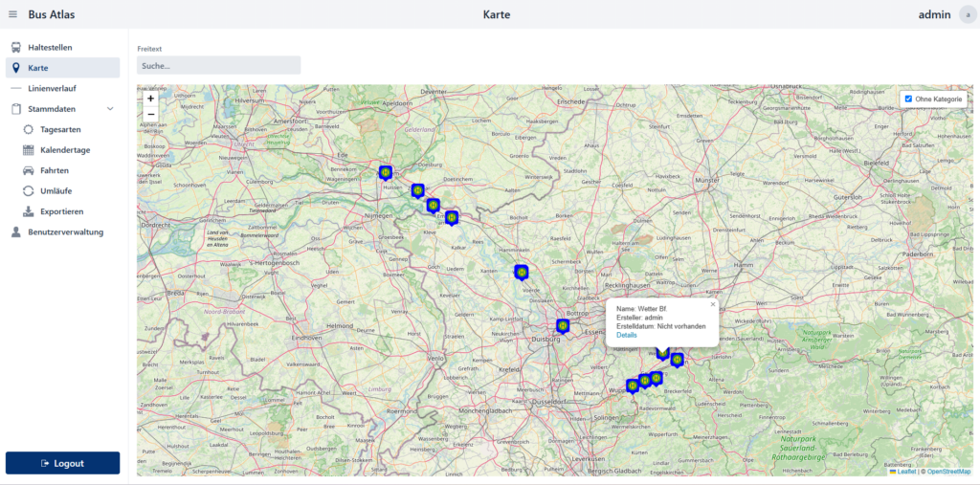Close the Wetter Bf popup

(x=712, y=304)
